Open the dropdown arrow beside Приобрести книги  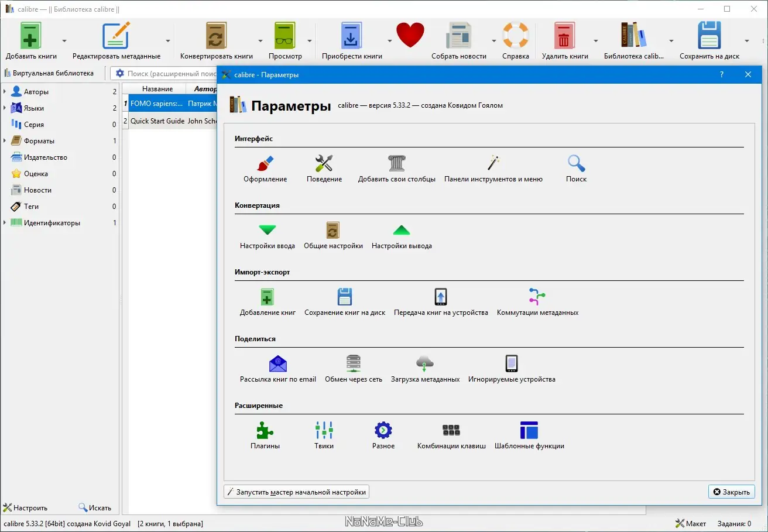pyautogui.click(x=390, y=41)
